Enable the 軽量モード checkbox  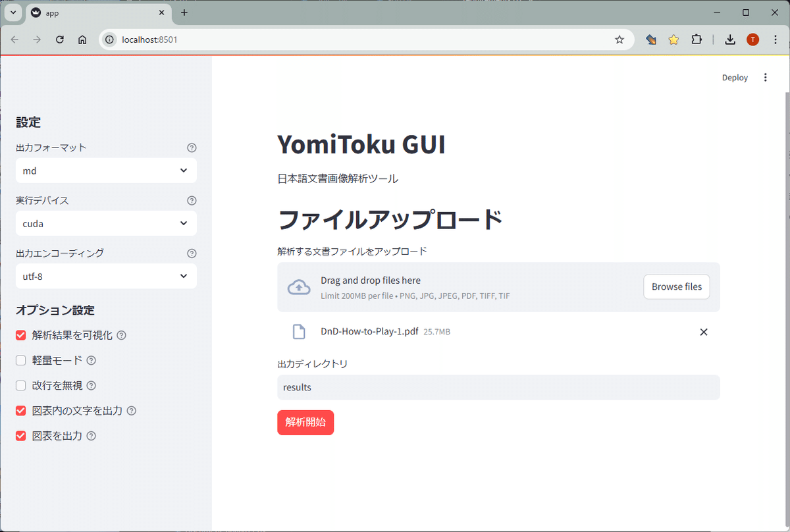click(x=20, y=360)
